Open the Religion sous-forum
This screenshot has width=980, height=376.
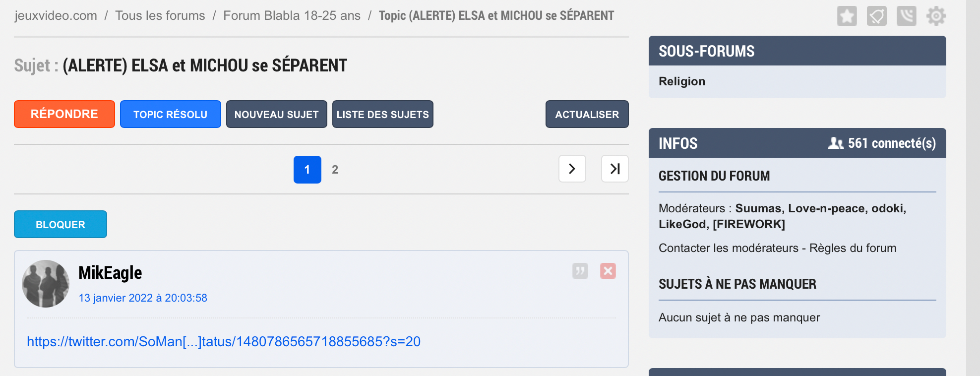(x=681, y=81)
